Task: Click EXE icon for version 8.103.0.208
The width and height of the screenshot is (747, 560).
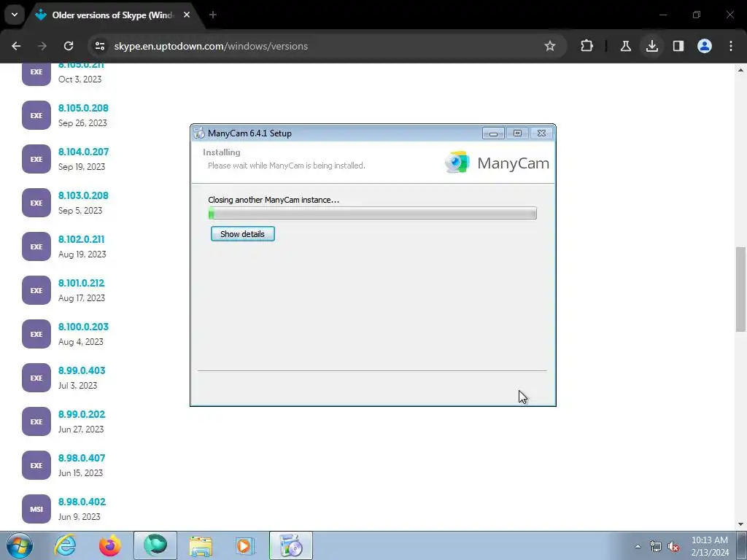Action: click(x=36, y=203)
